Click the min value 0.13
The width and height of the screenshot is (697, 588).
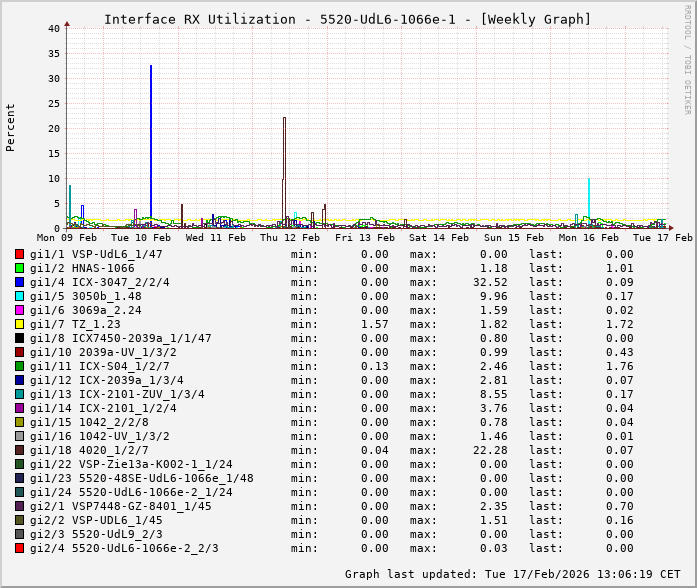(374, 366)
